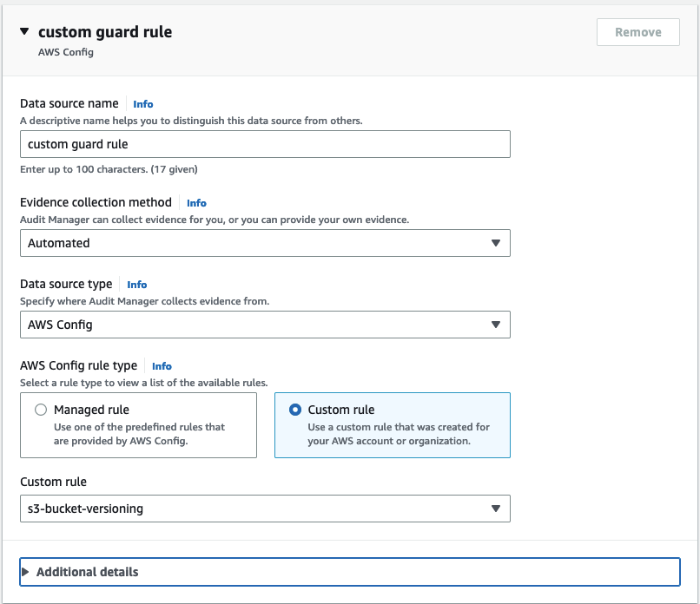
Task: Click inside the Data source name text field
Action: click(x=261, y=144)
